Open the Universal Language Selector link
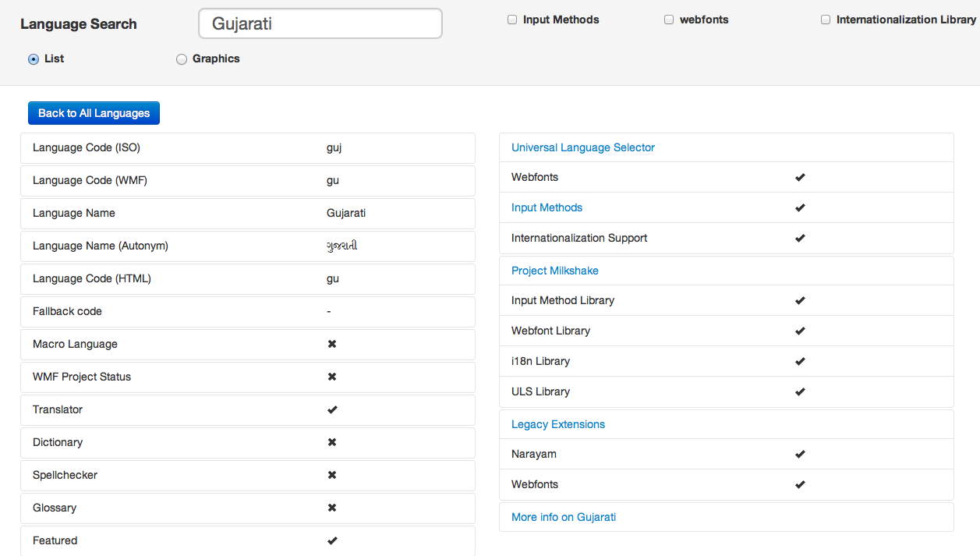The image size is (980, 556). click(583, 147)
